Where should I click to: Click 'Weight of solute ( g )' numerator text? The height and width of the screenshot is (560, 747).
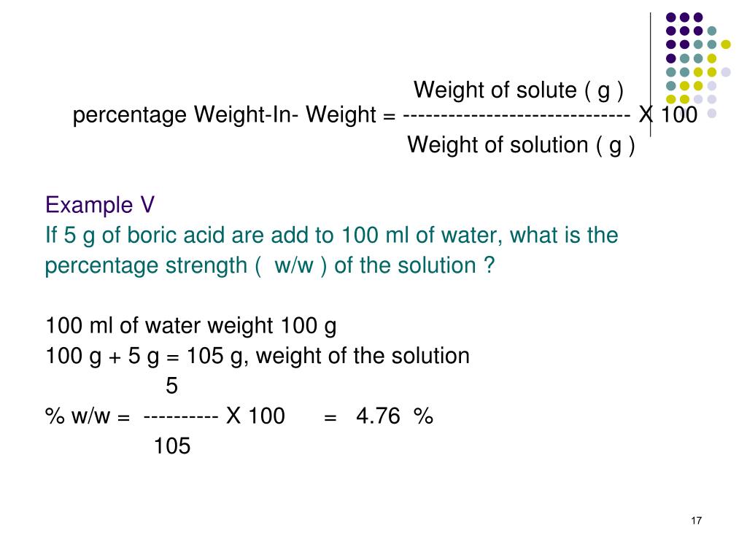[519, 90]
